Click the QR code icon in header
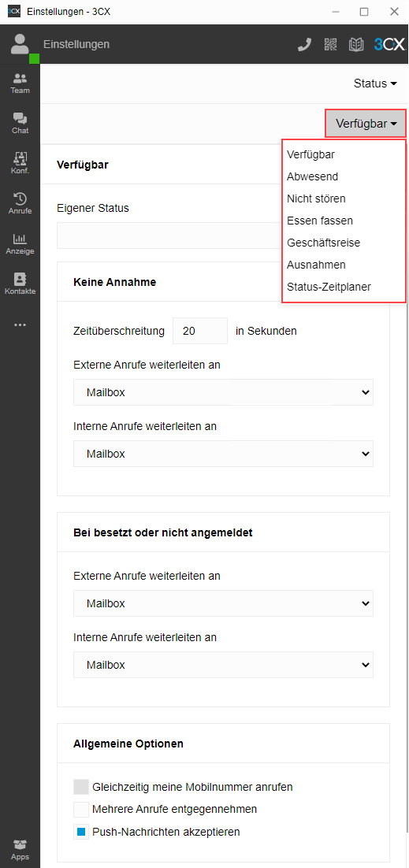The height and width of the screenshot is (868, 409). pyautogui.click(x=330, y=45)
